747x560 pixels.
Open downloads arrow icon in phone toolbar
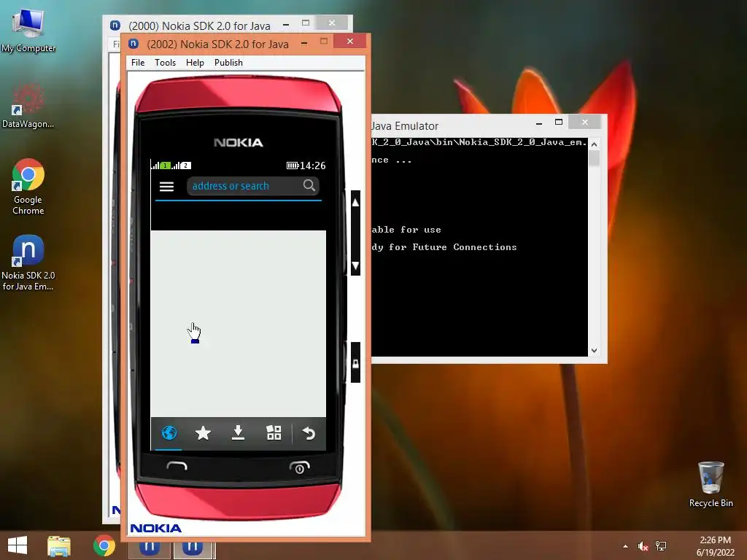[238, 433]
